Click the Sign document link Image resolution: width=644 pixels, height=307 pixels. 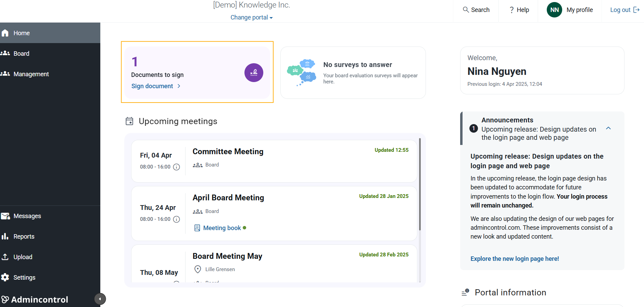click(x=152, y=86)
